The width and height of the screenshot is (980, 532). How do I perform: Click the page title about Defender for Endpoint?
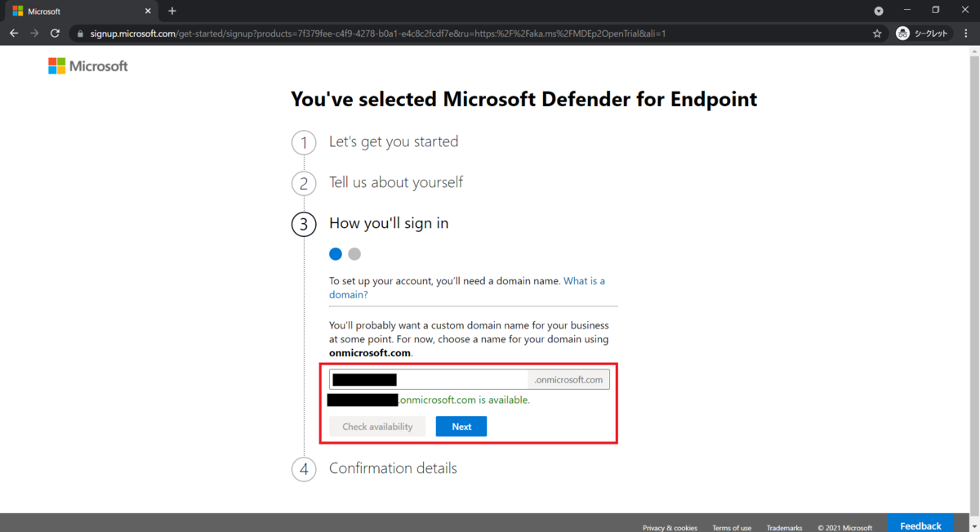pos(523,100)
